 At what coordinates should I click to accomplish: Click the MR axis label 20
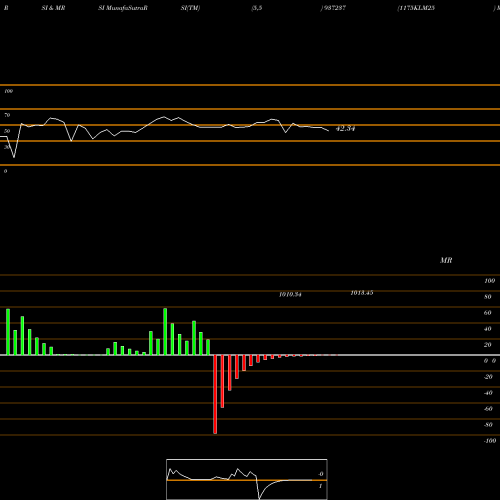pos(488,345)
